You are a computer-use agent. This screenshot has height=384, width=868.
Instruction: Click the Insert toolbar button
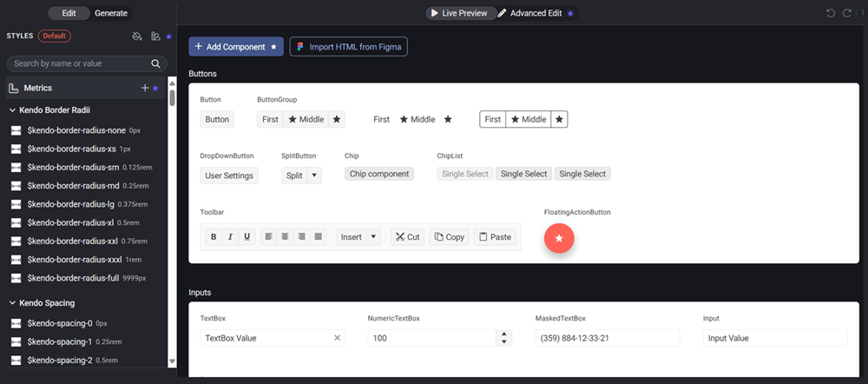351,237
